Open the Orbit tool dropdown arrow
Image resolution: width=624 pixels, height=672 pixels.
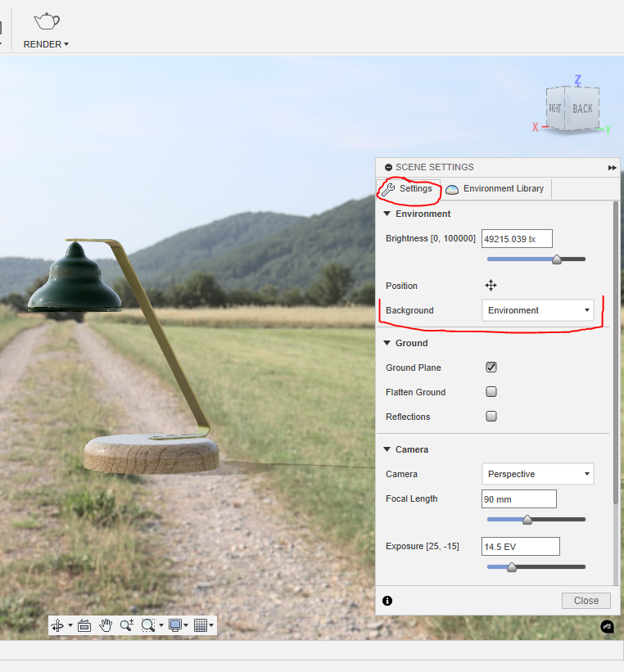[70, 625]
